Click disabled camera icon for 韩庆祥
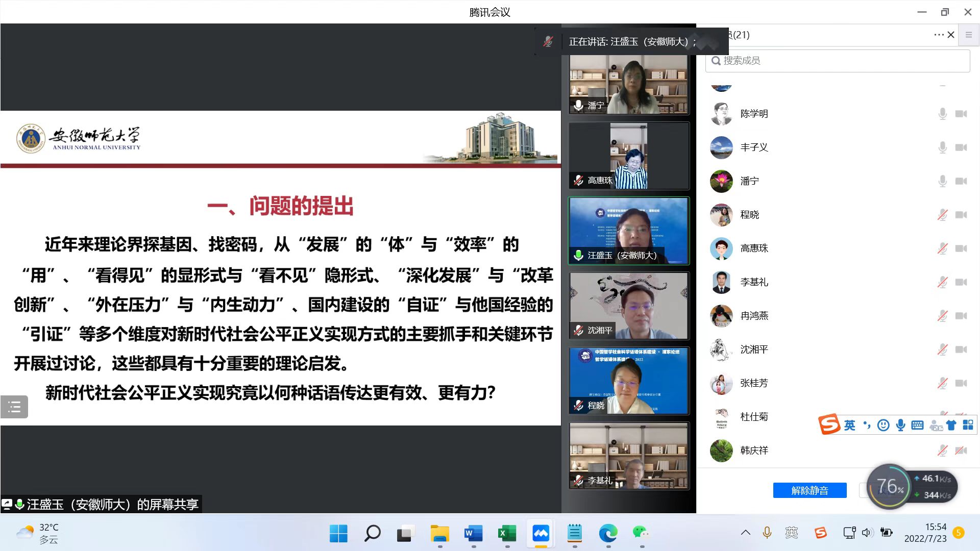Screen dimensions: 980x551 tap(961, 450)
